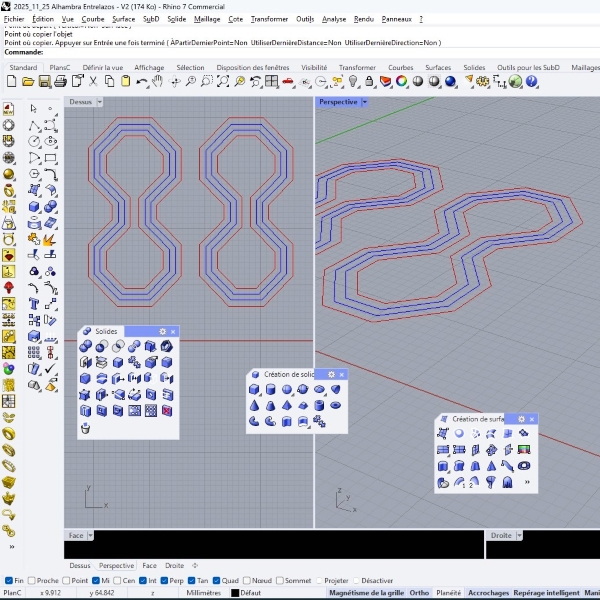Open the Face viewport dropdown arrow
The width and height of the screenshot is (600, 600).
coord(91,536)
